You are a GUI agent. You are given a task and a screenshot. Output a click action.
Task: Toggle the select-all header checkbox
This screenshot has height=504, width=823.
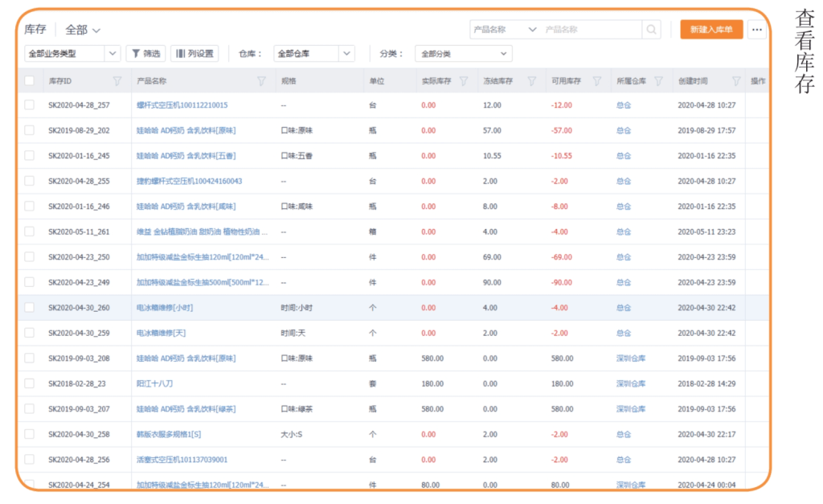tap(30, 81)
